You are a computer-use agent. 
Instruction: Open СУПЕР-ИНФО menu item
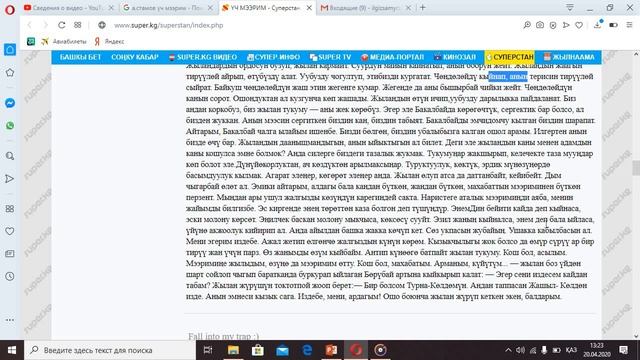click(273, 57)
